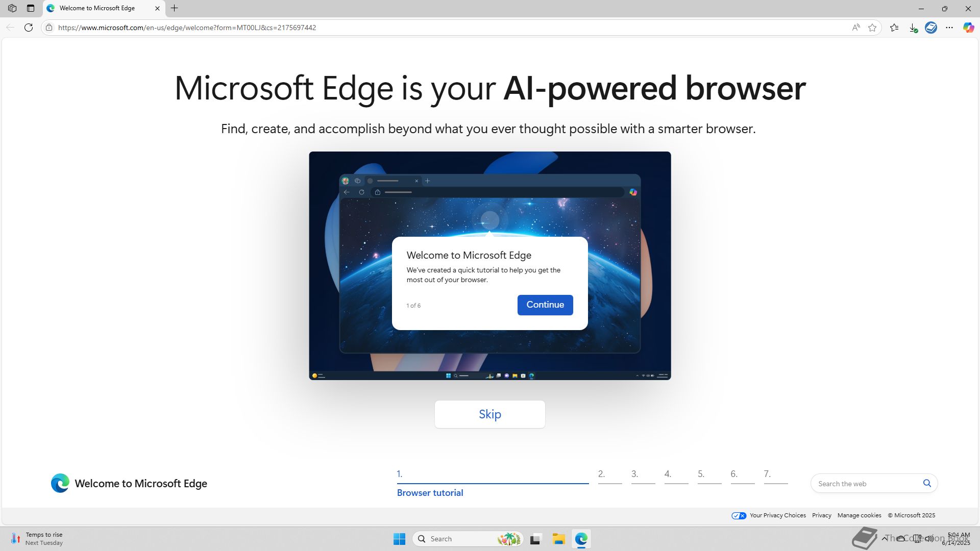Open the Tab actions menu icon
The height and width of the screenshot is (551, 980).
click(x=31, y=8)
